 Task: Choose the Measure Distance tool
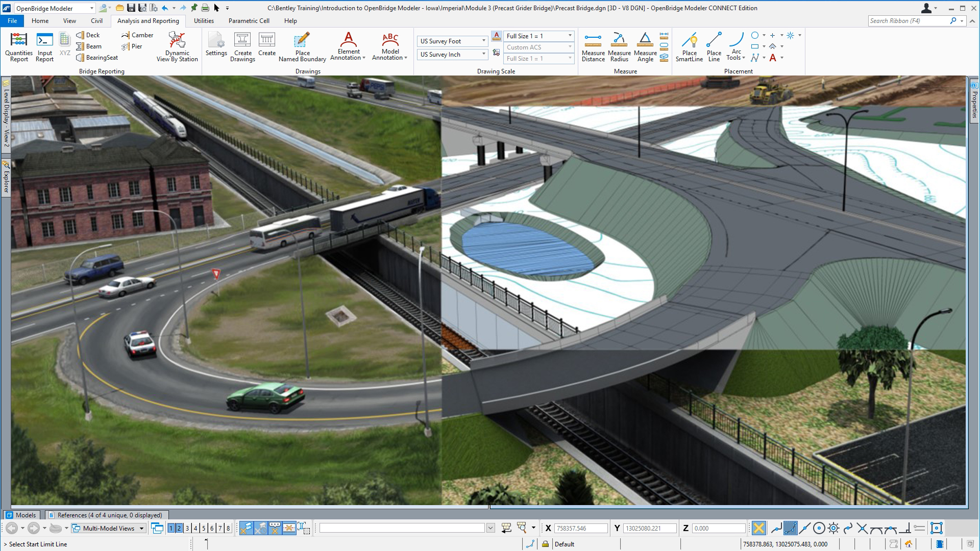593,47
